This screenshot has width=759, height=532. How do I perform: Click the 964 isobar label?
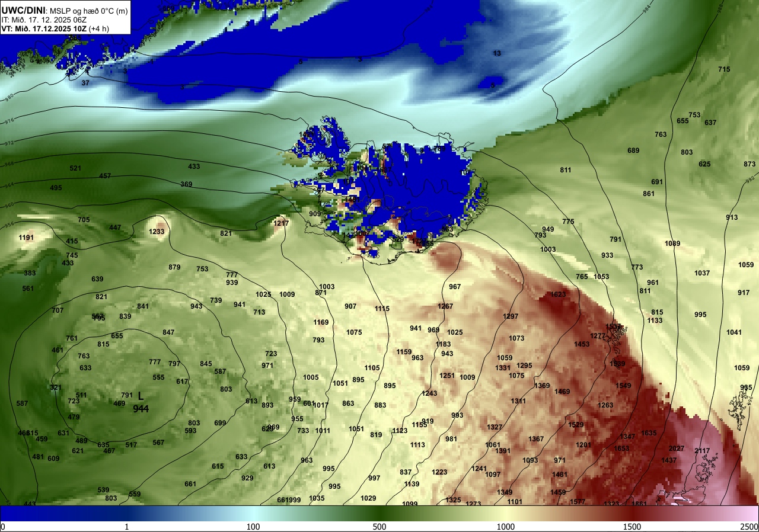(x=9, y=185)
